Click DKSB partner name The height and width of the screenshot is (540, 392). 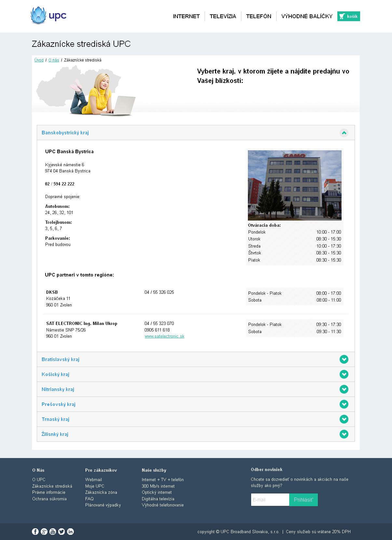pos(52,292)
